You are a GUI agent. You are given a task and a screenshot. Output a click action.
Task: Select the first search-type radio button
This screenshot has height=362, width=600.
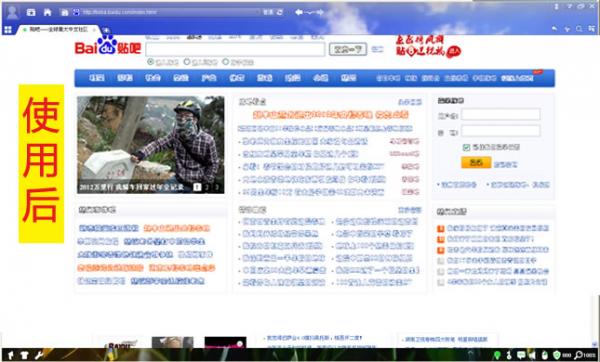click(x=150, y=62)
